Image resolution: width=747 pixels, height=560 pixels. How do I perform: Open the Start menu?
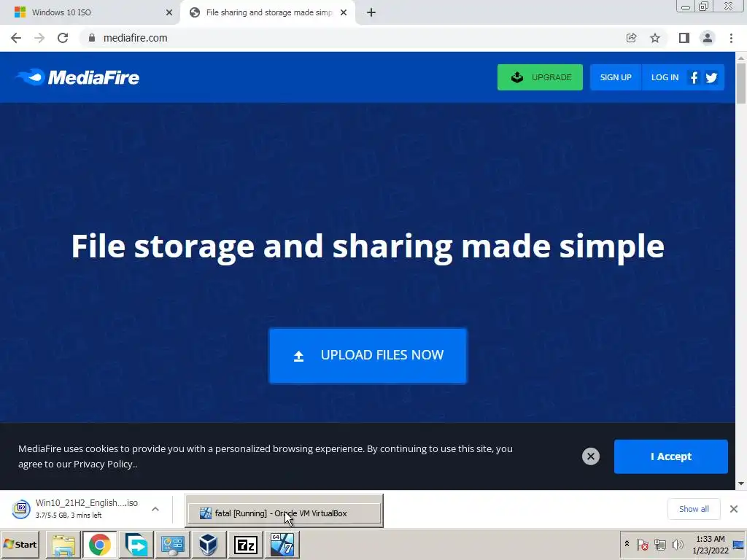click(x=20, y=545)
